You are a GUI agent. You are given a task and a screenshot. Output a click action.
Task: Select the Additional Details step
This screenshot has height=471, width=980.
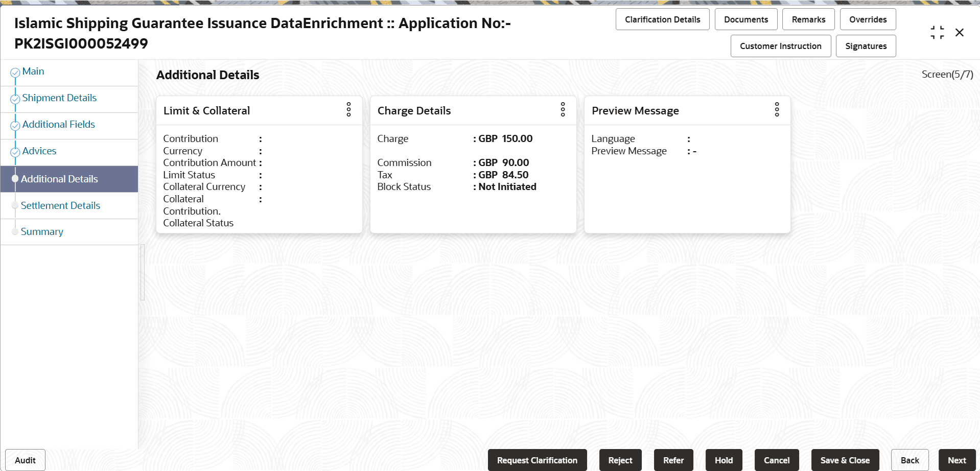(x=69, y=179)
